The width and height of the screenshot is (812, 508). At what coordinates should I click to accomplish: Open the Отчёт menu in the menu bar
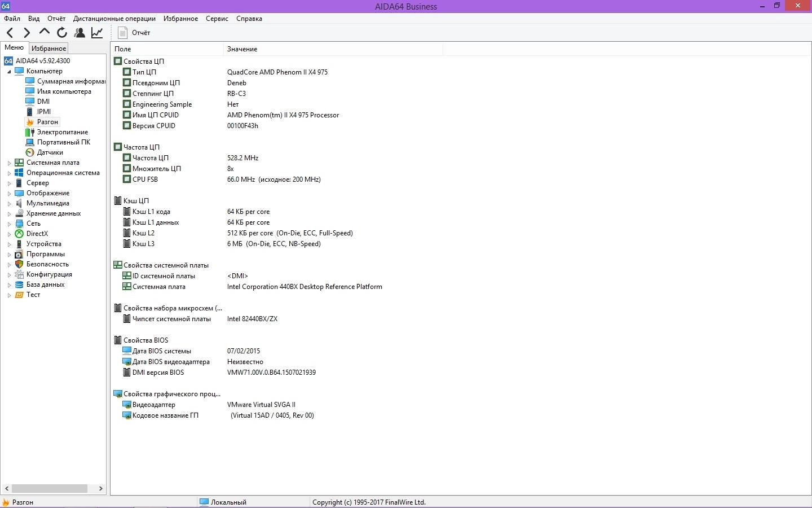[x=56, y=19]
